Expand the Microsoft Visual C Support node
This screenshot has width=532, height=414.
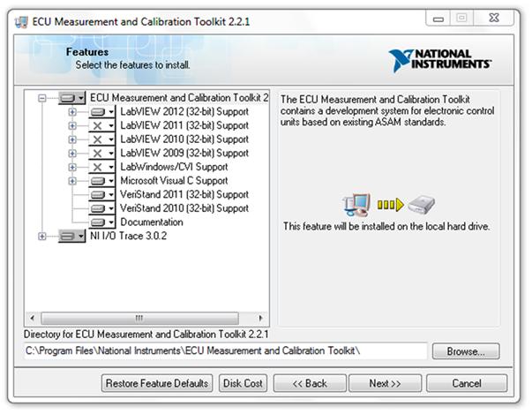pyautogui.click(x=72, y=181)
